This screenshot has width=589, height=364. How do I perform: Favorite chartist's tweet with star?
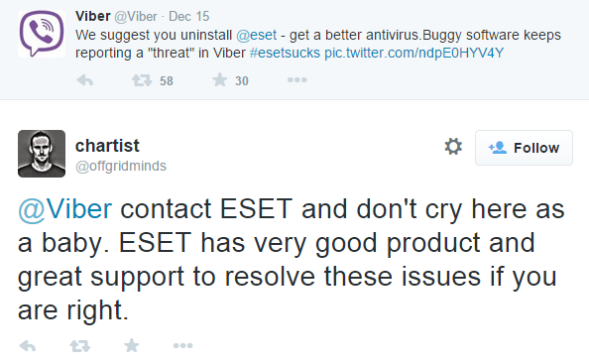(132, 345)
